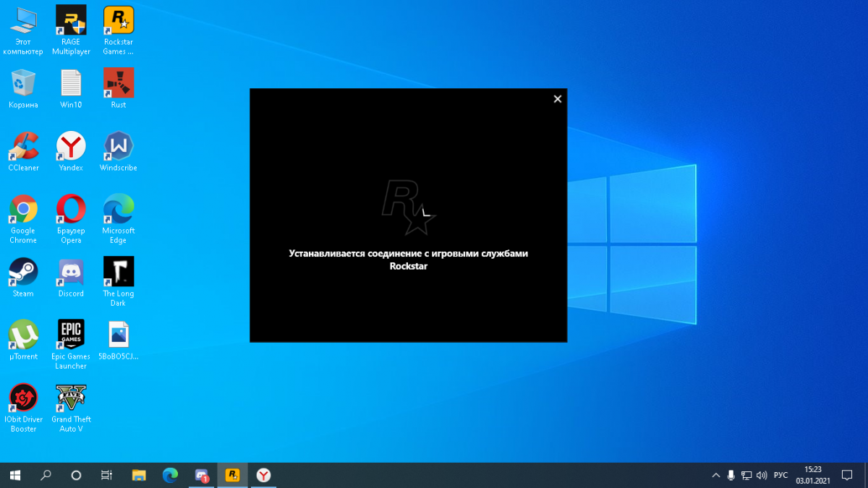Select the Windscribe VPN desktop icon
The image size is (868, 488).
(118, 147)
